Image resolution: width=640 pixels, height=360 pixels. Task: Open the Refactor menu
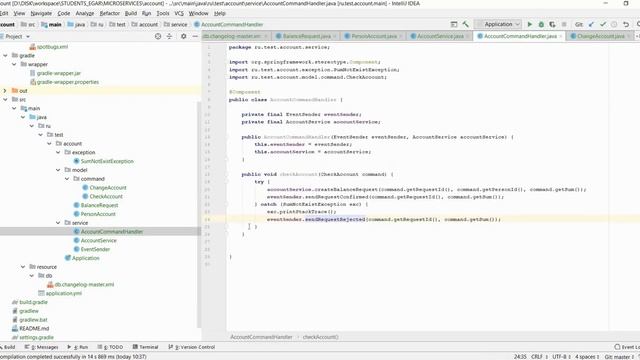[x=110, y=13]
